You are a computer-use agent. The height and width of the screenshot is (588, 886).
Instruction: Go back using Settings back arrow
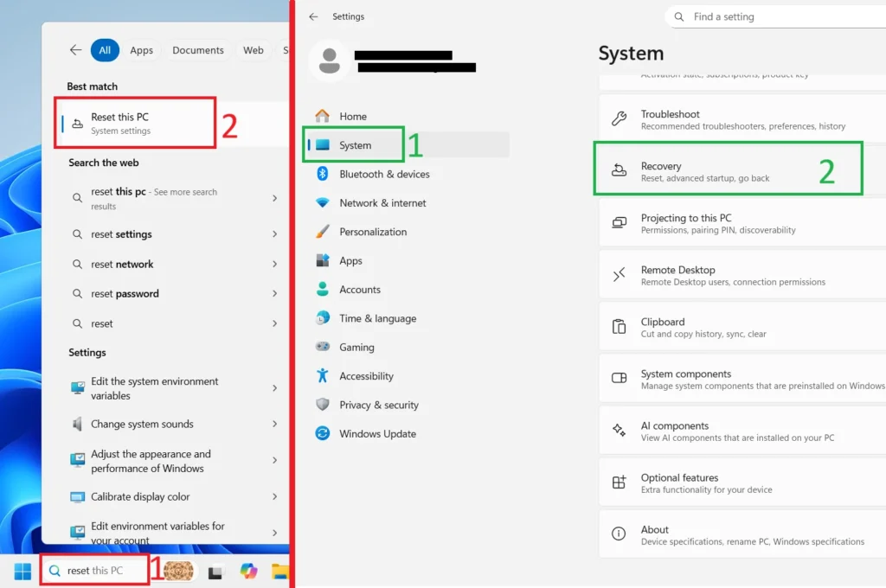pyautogui.click(x=313, y=16)
